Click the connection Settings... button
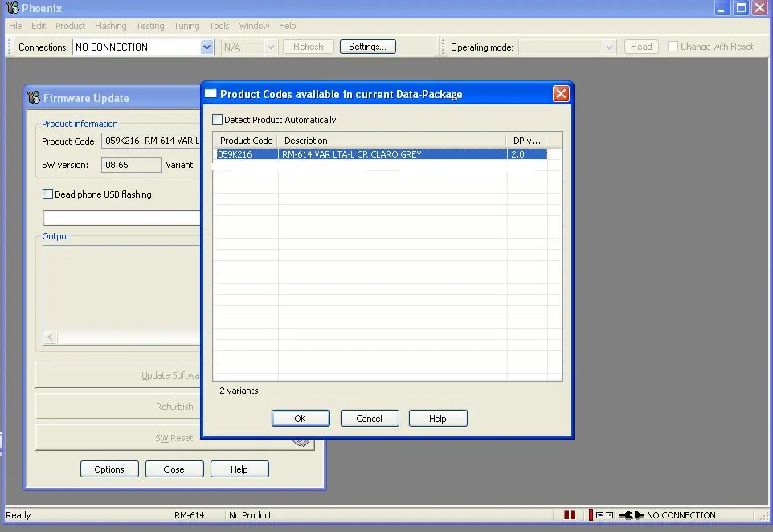The image size is (773, 532). click(367, 47)
